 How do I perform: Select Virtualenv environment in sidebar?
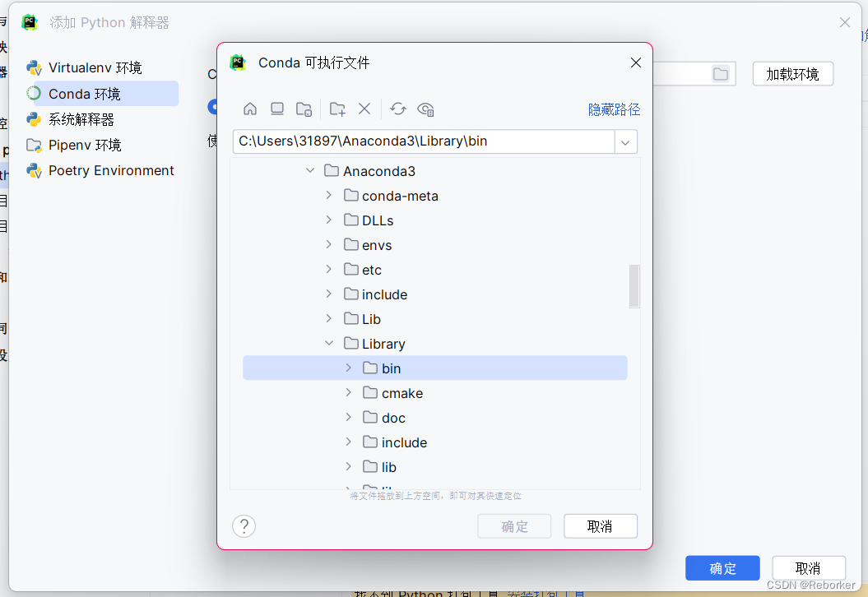(95, 67)
